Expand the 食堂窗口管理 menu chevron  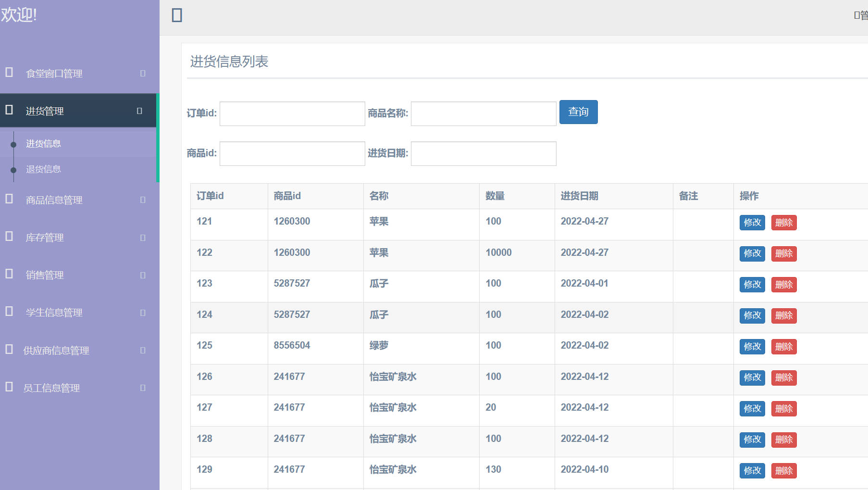(x=142, y=73)
